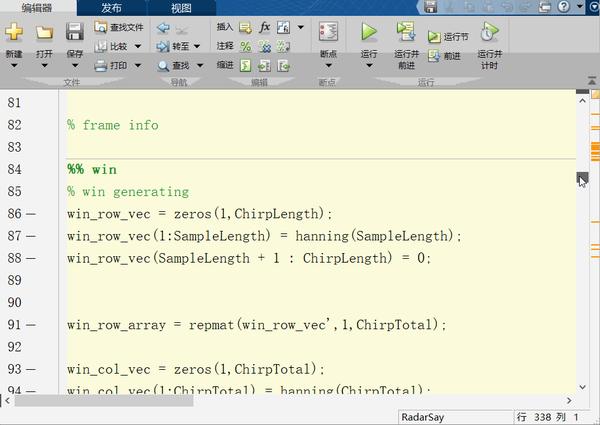Click the Comment percent icon

pyautogui.click(x=245, y=47)
